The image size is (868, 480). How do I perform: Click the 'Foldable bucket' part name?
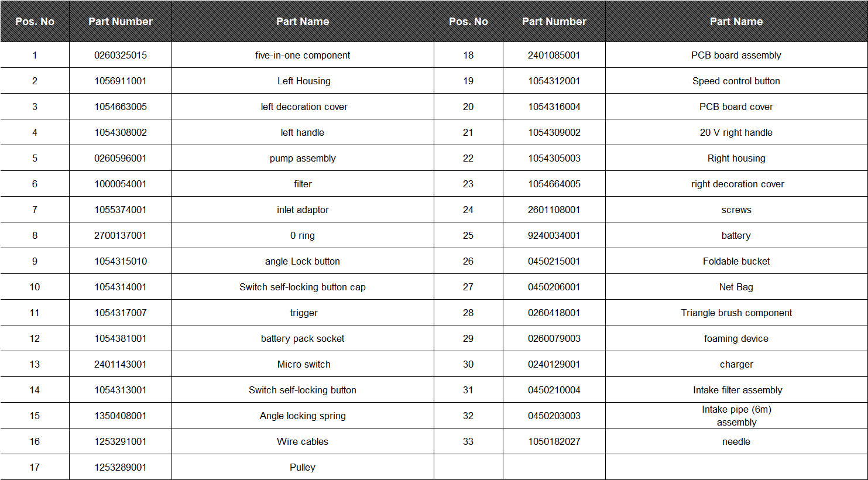coord(736,261)
